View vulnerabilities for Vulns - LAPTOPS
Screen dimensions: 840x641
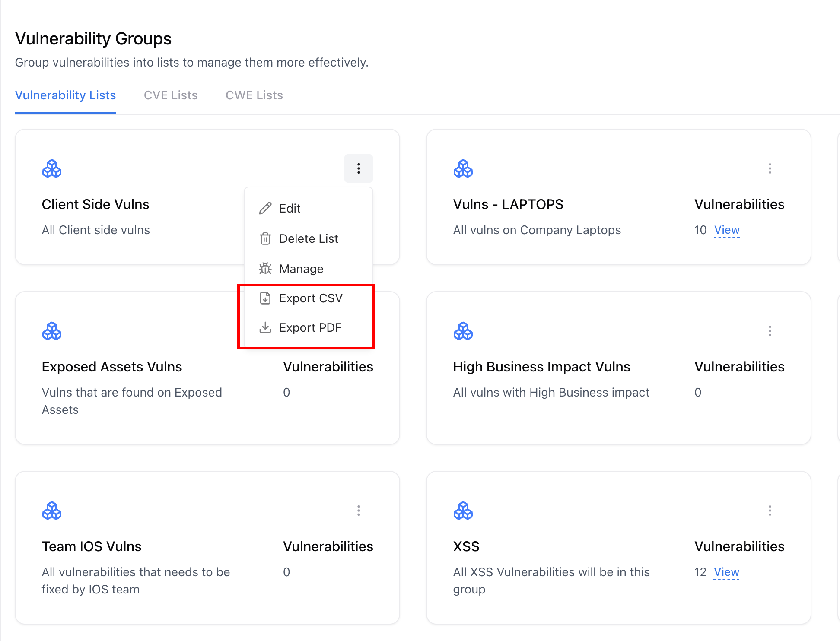coord(726,230)
